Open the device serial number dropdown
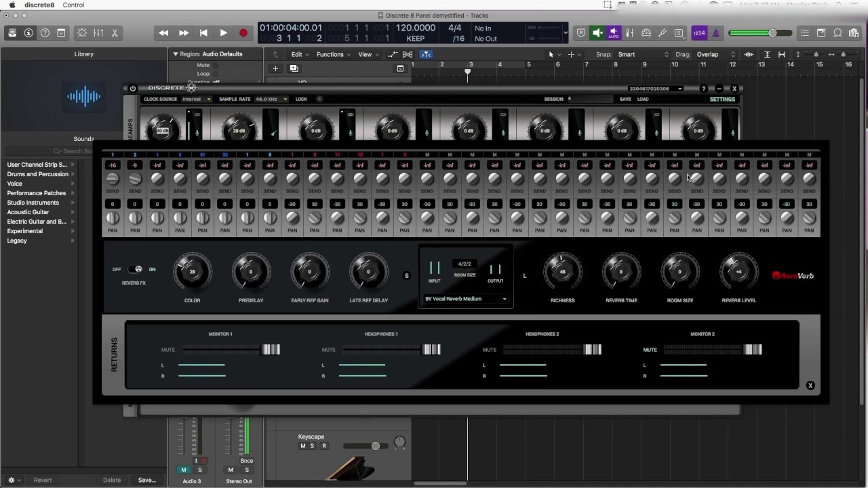Viewport: 868px width, 488px height. tap(656, 88)
